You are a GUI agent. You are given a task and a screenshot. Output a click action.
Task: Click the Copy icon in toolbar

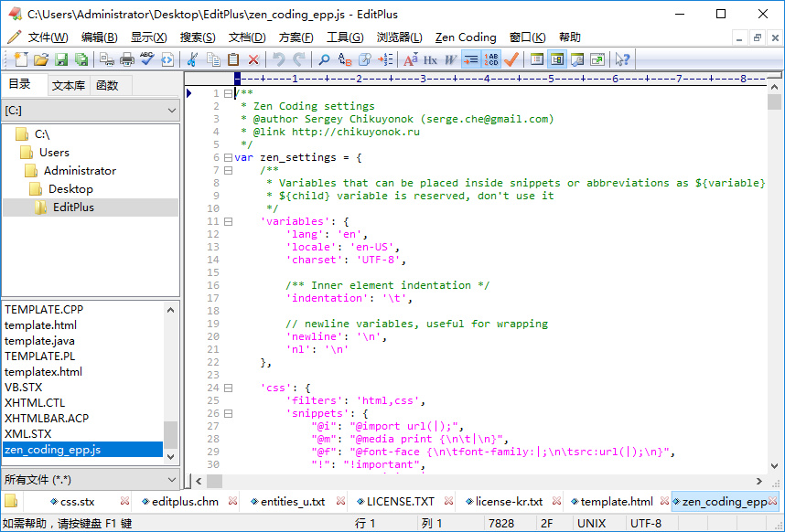(x=213, y=59)
